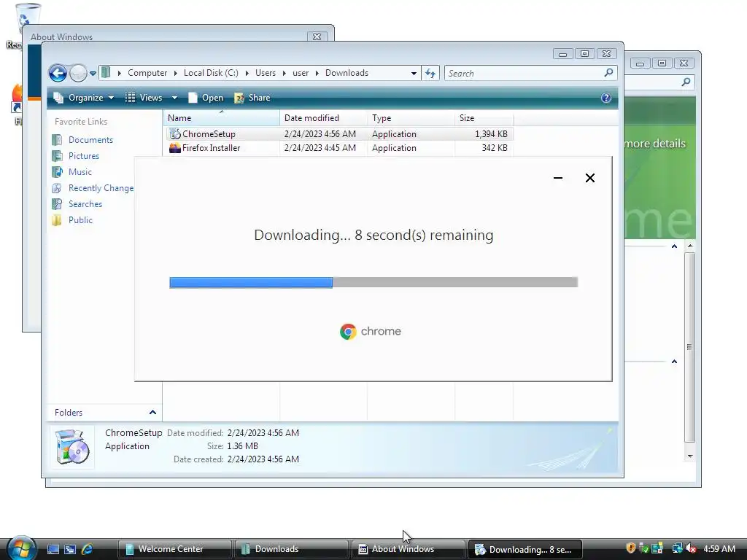Open the Organize menu

point(84,98)
